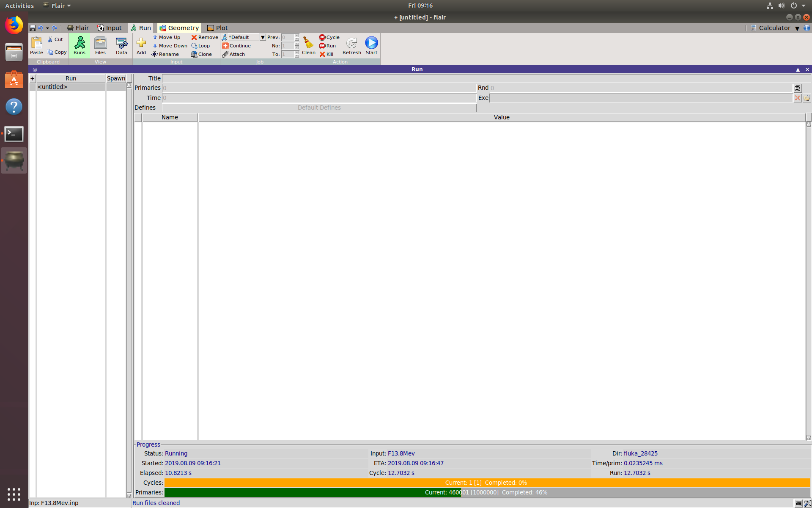Viewport: 812px width, 508px height.
Task: Click the To: cycle spinner field
Action: pyautogui.click(x=288, y=54)
